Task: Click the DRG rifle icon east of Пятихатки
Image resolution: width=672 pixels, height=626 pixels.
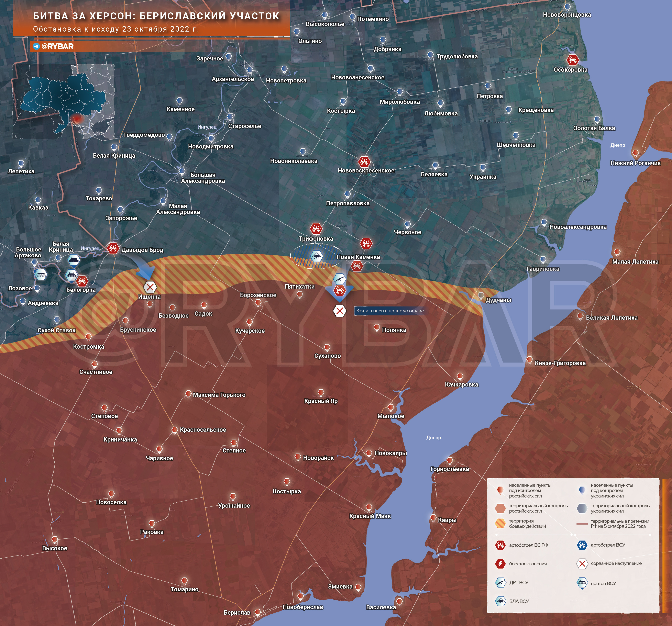Action: point(339,279)
